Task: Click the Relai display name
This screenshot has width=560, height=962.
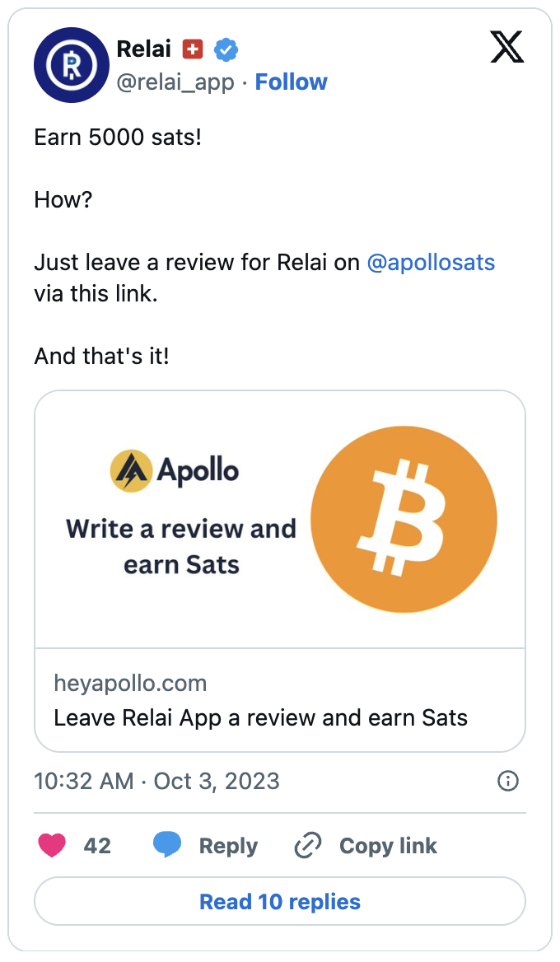Action: pos(143,48)
